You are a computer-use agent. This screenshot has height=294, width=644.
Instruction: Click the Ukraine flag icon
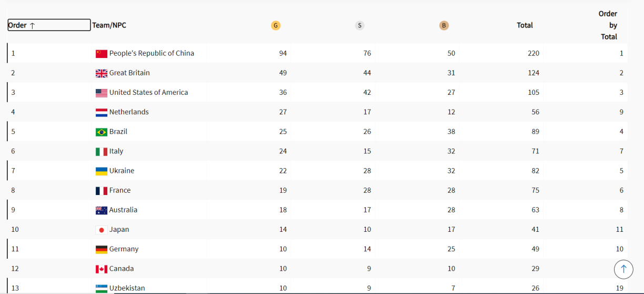click(x=102, y=171)
